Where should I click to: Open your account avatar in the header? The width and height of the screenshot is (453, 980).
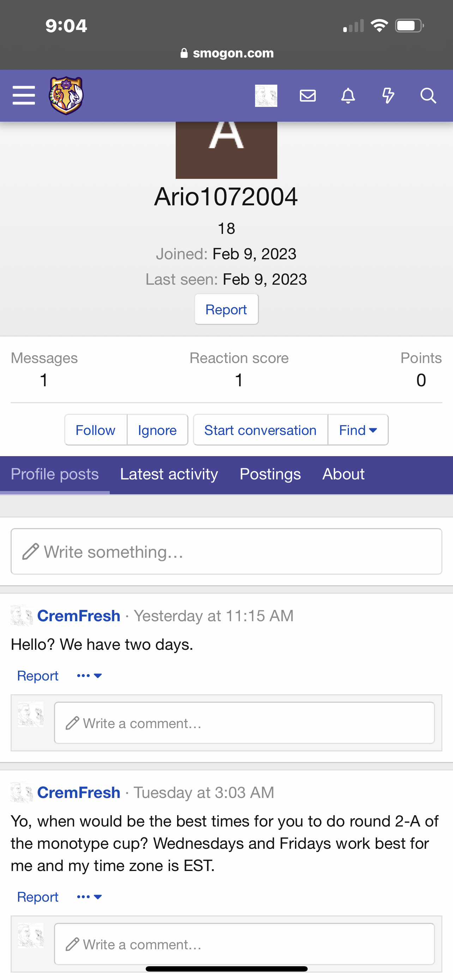click(266, 96)
